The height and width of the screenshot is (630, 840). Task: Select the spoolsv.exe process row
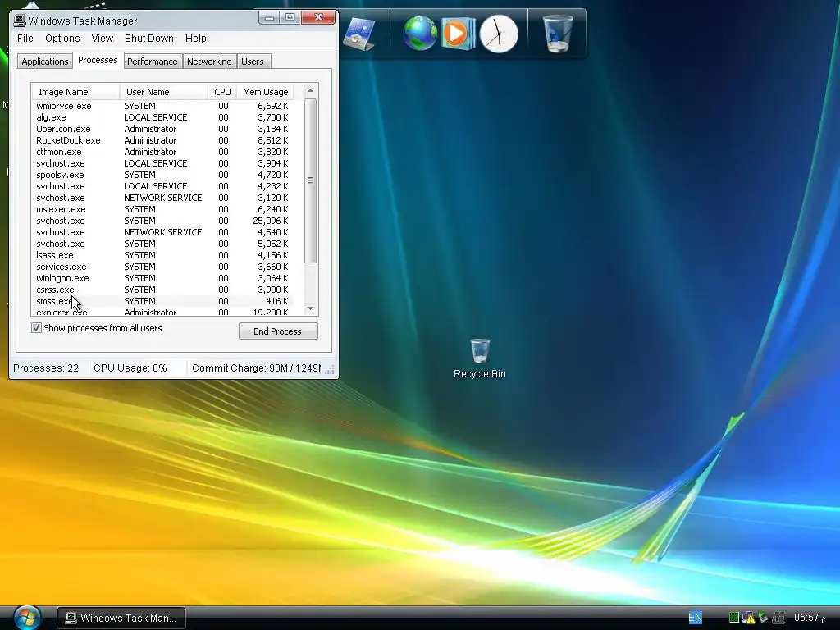[x=163, y=175]
